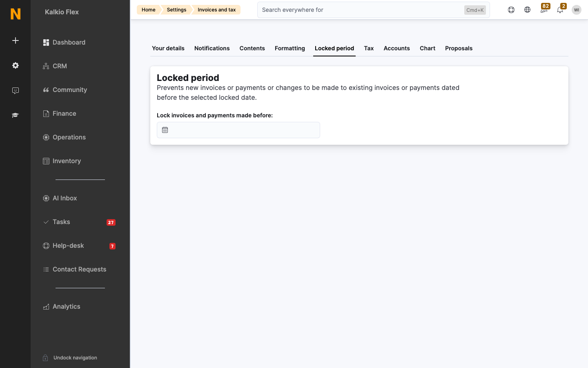Click the plus icon in the left rail
Screen dimensions: 588x368
pos(16,40)
